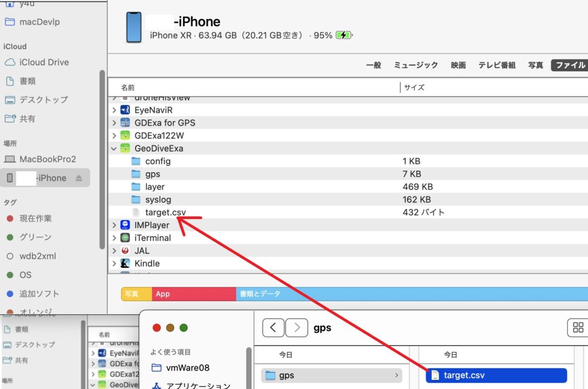
Task: Click '469 KB' size of layer folder
Action: 418,187
